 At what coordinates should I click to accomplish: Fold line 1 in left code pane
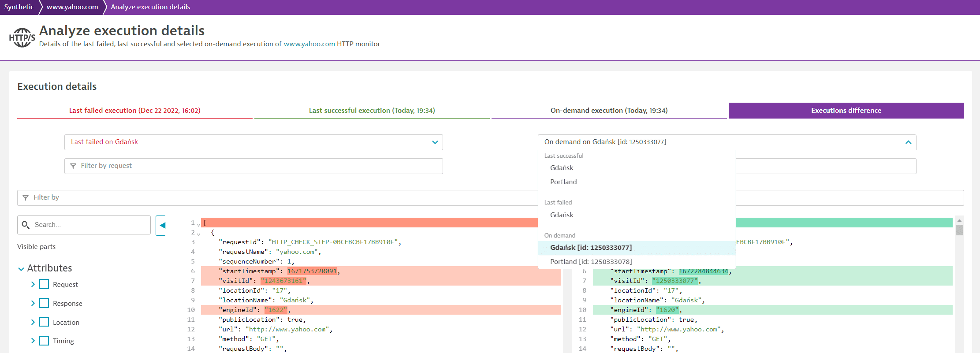tap(198, 225)
